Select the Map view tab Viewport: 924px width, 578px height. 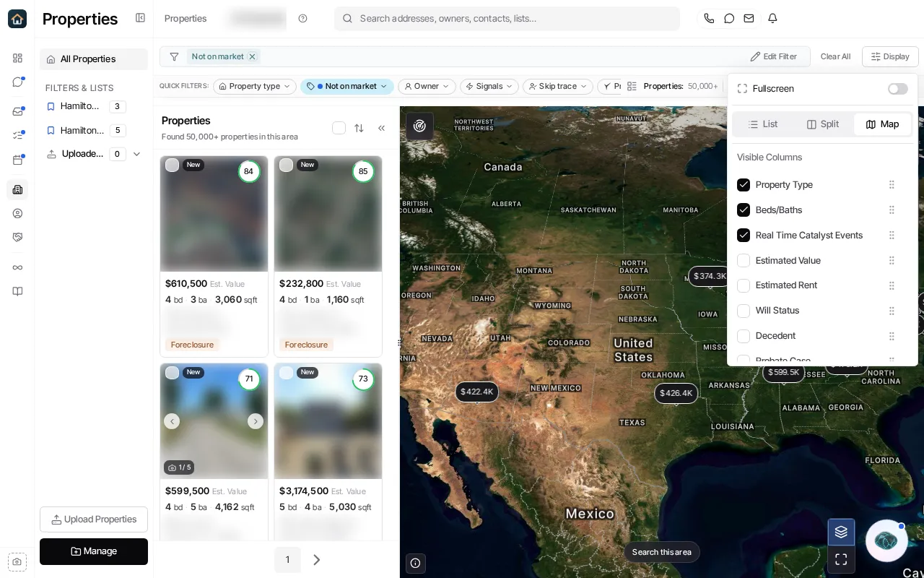[882, 124]
